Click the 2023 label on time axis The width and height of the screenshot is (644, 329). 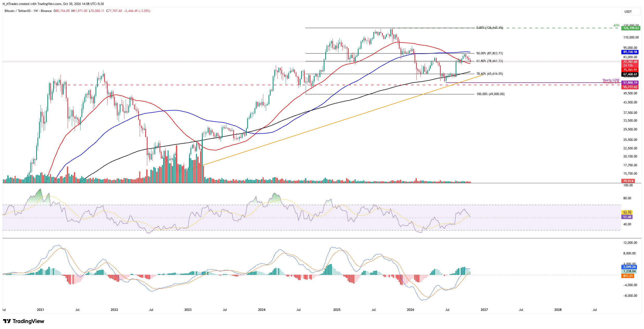tap(188, 310)
